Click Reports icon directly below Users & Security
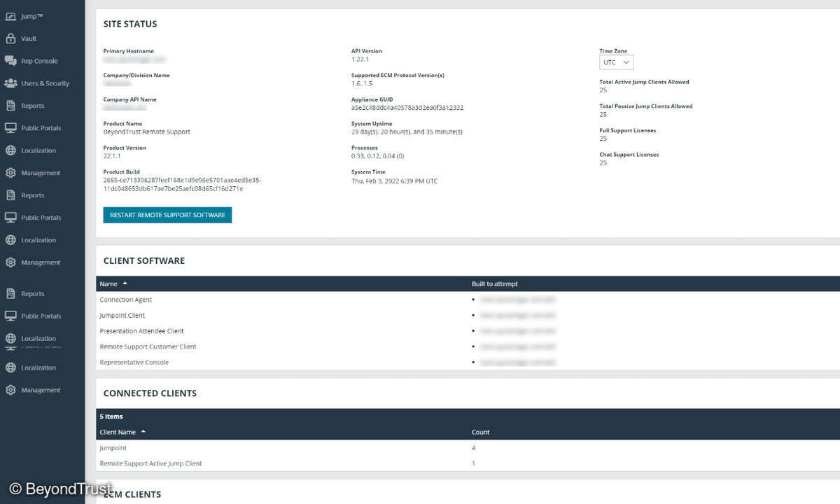 point(10,106)
